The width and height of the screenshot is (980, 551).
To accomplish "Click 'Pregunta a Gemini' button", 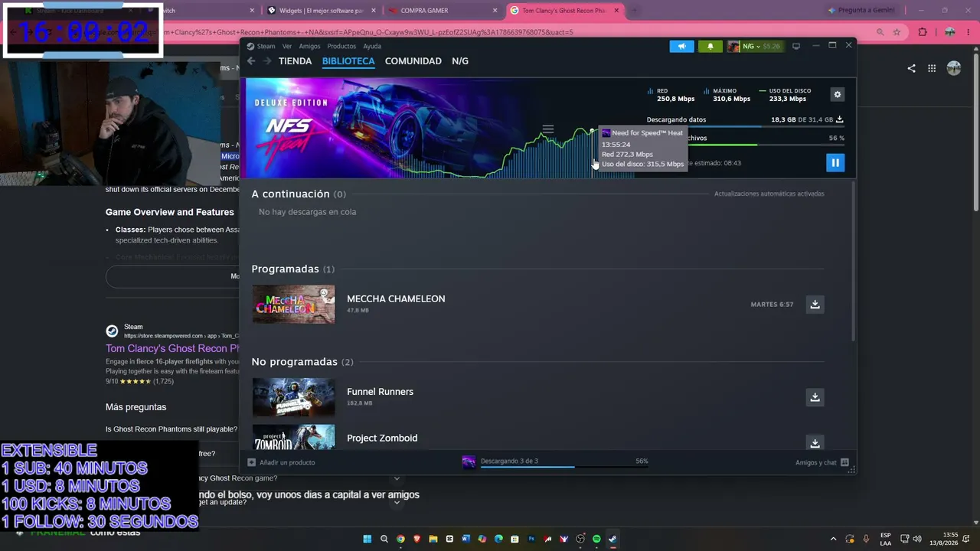I will point(861,11).
